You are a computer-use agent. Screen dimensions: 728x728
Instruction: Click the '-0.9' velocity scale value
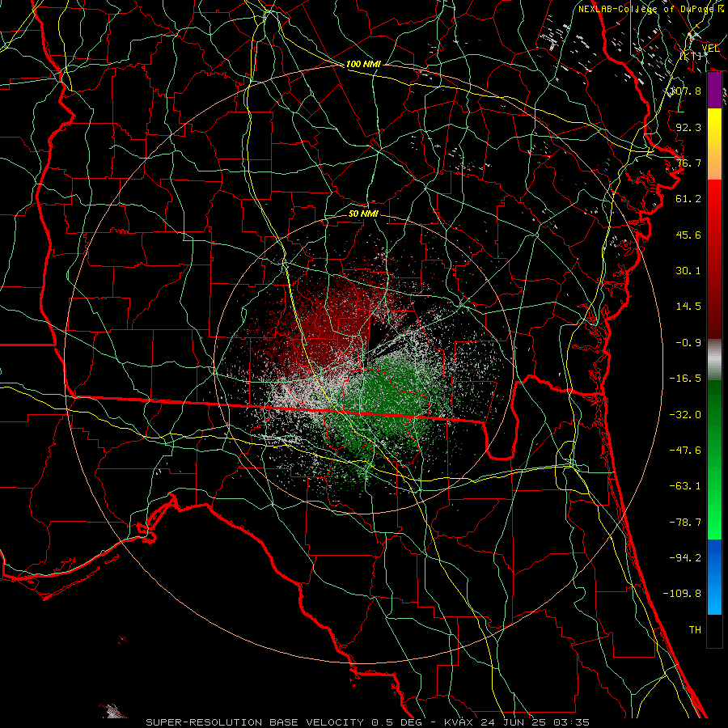688,343
